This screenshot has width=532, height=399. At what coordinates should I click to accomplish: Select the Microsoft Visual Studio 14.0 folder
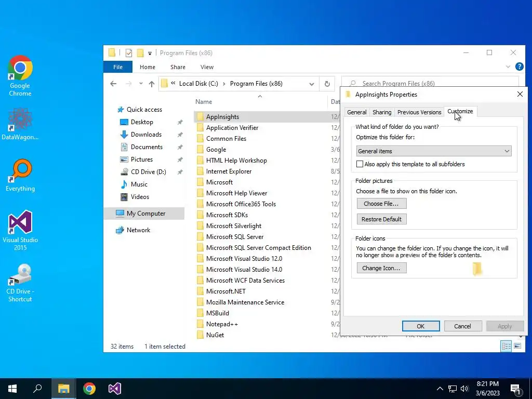[244, 270]
